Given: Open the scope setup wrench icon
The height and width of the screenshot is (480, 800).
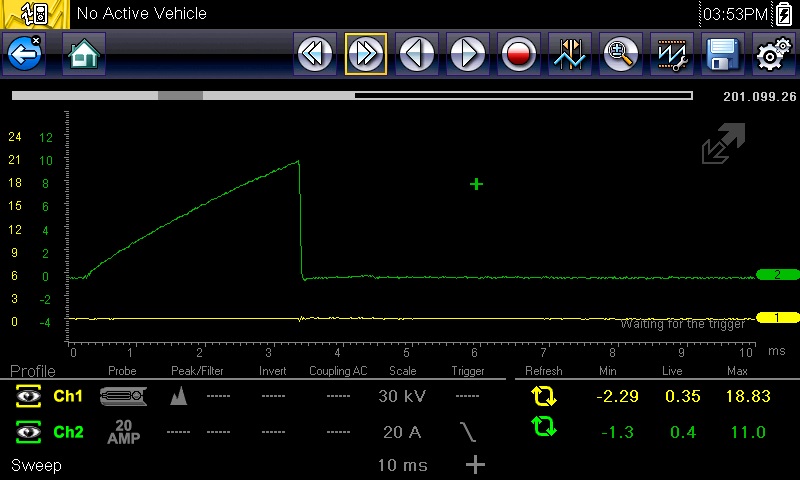Looking at the screenshot, I should click(671, 54).
